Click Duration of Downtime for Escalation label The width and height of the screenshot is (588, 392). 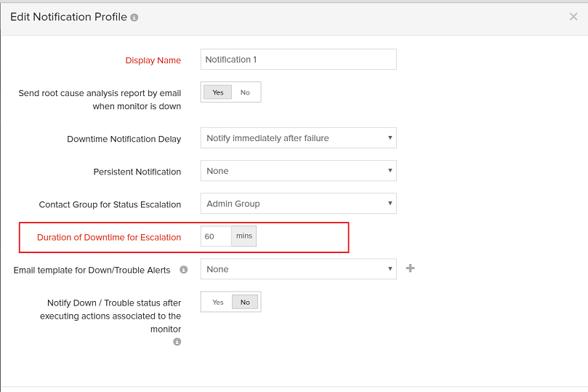109,237
